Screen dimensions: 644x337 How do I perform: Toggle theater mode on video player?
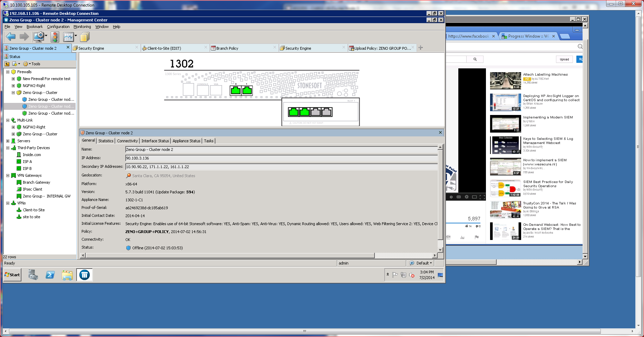point(475,197)
